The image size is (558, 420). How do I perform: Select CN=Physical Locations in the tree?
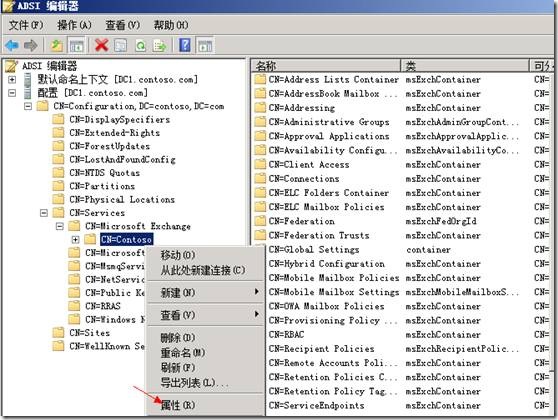tap(122, 199)
